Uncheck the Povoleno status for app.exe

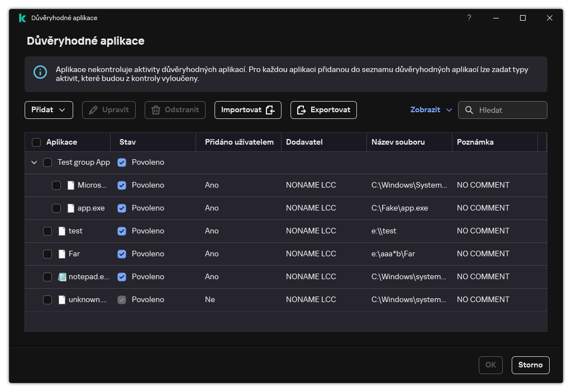click(122, 208)
